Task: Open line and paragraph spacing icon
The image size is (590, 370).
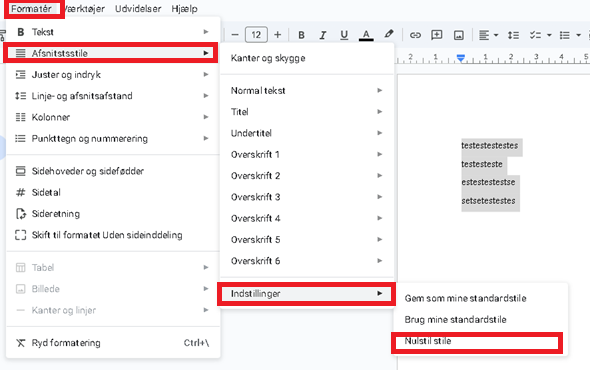Action: click(513, 35)
